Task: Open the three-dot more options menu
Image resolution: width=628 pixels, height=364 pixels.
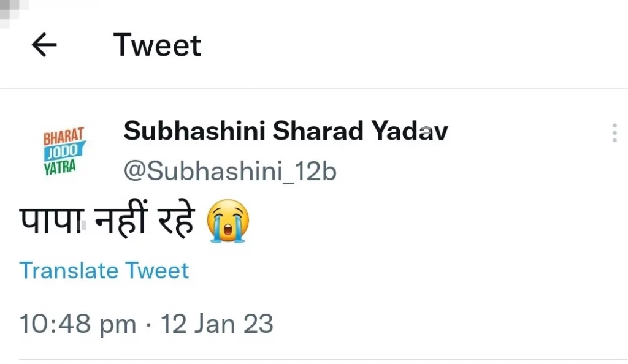Action: 615,133
